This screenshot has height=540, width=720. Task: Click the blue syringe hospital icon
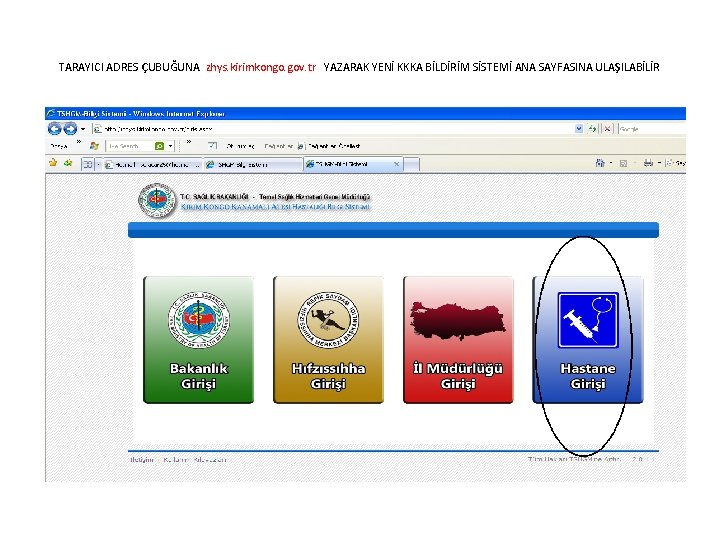(588, 320)
